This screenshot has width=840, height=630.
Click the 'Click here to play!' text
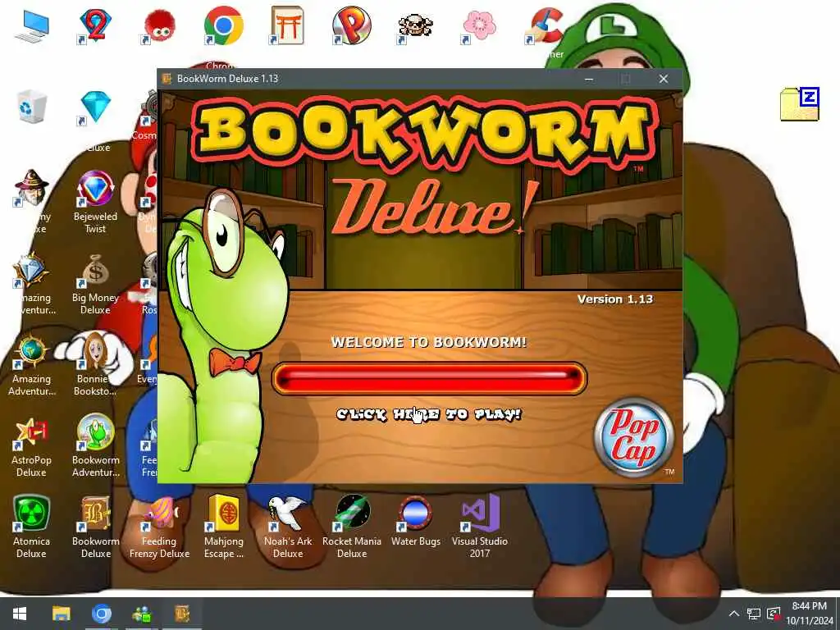tap(428, 414)
